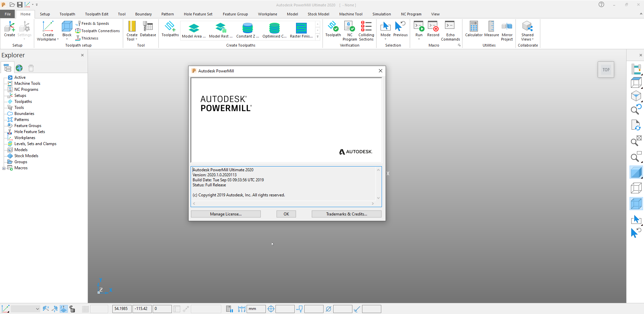
Task: Open Toolpath Connections
Action: pos(98,31)
